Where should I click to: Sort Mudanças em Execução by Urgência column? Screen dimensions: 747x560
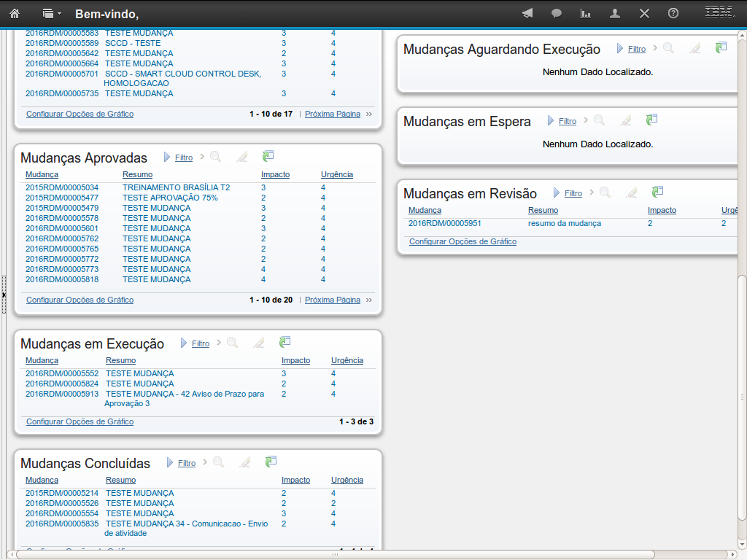tap(347, 361)
